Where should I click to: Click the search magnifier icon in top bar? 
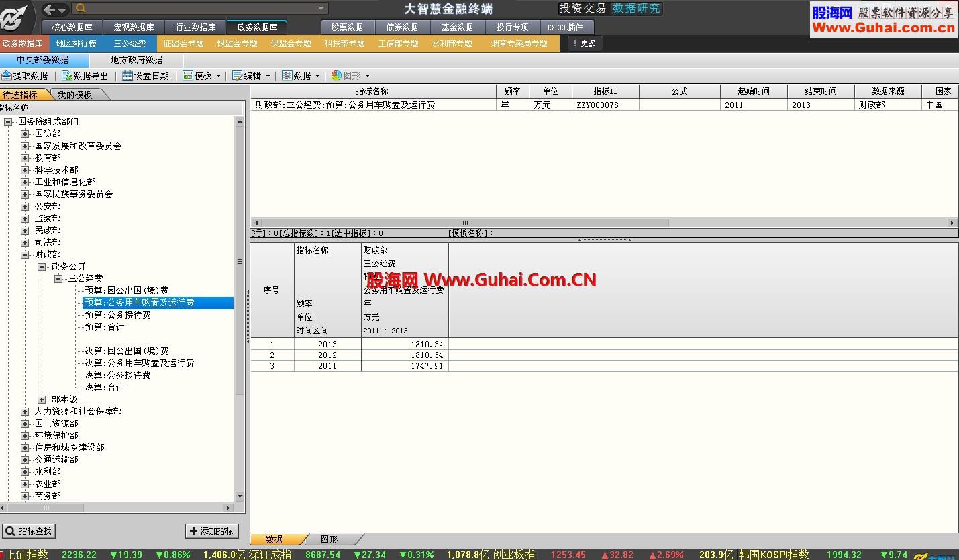tap(81, 9)
